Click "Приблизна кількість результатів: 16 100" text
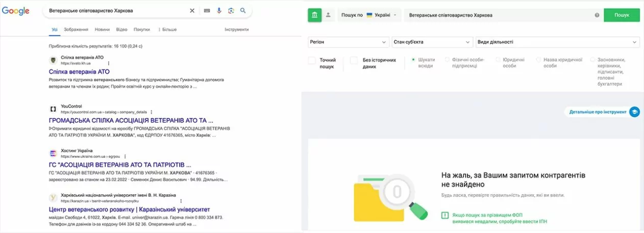The width and height of the screenshot is (644, 233). (x=95, y=46)
